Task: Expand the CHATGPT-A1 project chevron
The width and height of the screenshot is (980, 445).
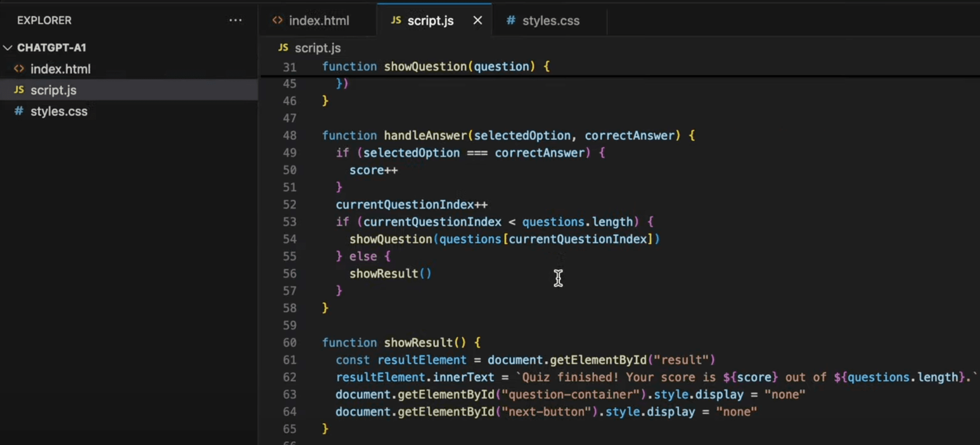Action: (7, 47)
